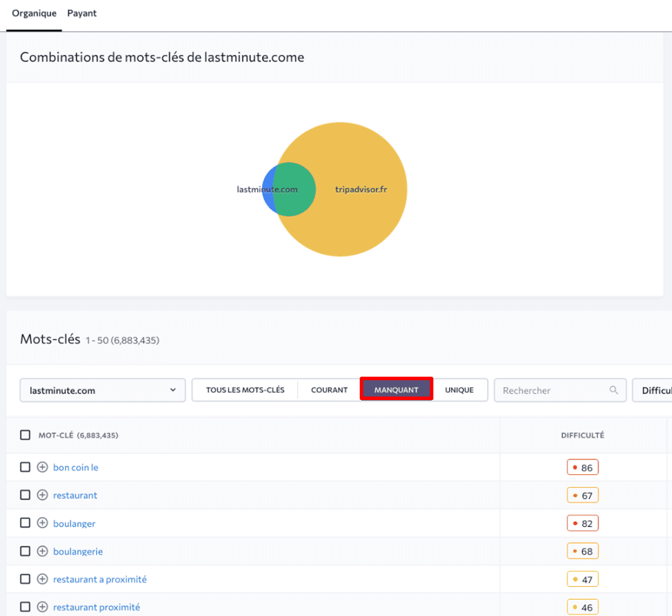Viewport: 672px width, 616px height.
Task: Open the 'restaurant proximité' keyword link
Action: [x=96, y=607]
